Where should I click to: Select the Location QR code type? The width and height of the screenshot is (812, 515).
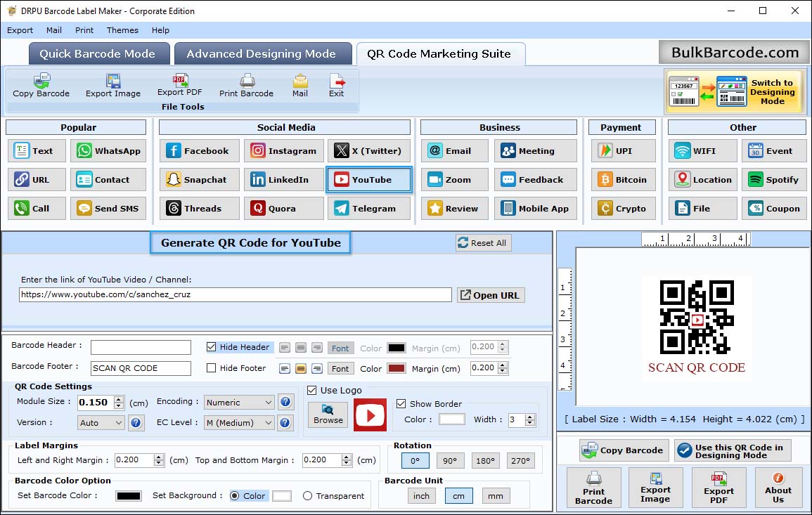pyautogui.click(x=702, y=180)
